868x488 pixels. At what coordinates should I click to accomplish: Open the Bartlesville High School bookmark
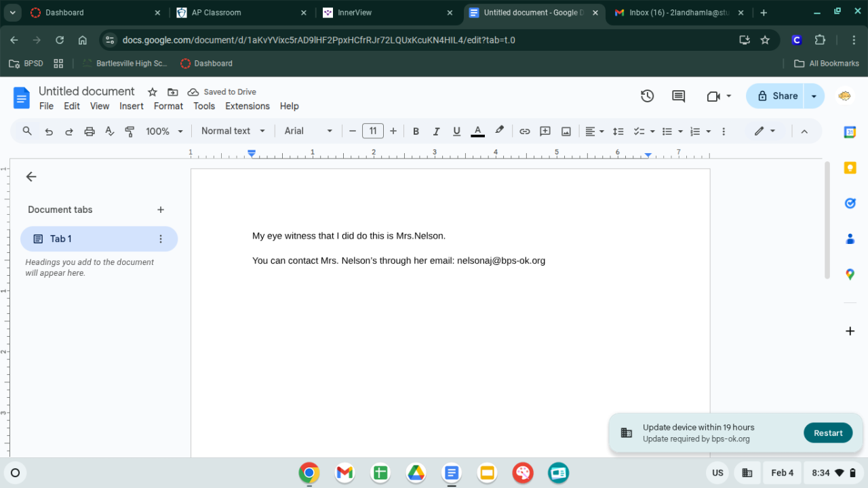125,64
